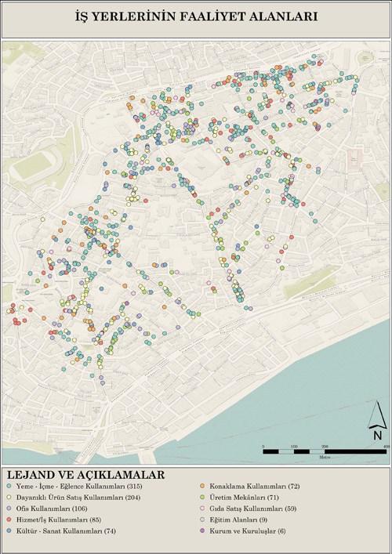Image resolution: width=392 pixels, height=554 pixels.
Task: Click the yellow Dayanıklı Ürün Satış legend dot
Action: click(x=9, y=498)
